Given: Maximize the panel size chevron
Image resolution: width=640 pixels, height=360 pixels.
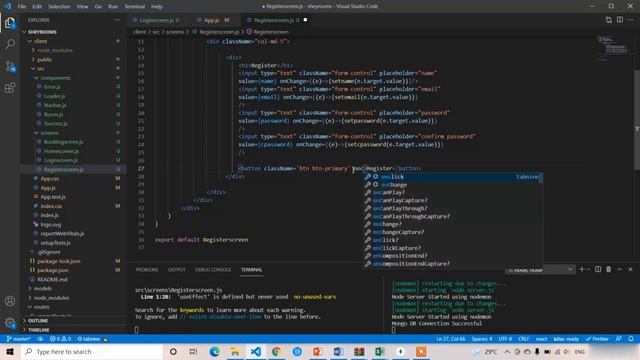Looking at the screenshot, I should tap(620, 269).
